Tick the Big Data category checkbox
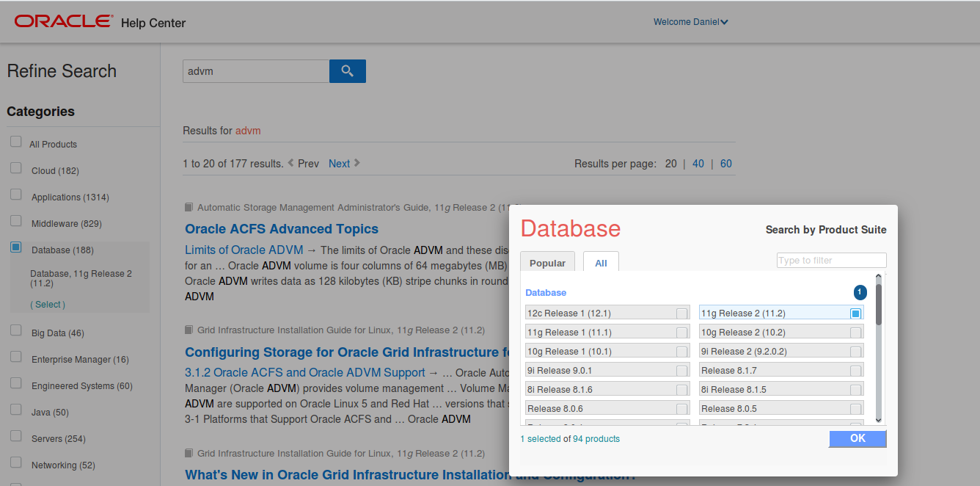The width and height of the screenshot is (980, 486). click(x=15, y=330)
